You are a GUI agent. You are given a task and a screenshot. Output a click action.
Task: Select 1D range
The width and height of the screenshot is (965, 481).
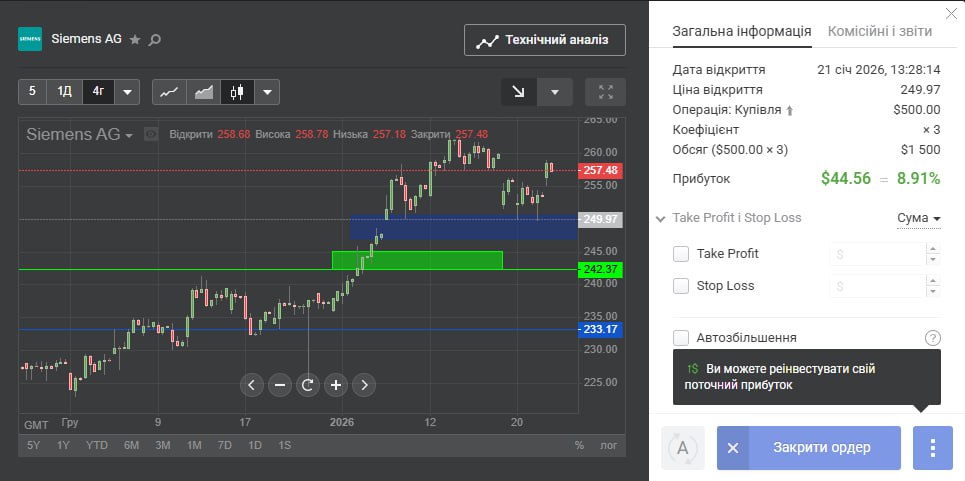(255, 445)
